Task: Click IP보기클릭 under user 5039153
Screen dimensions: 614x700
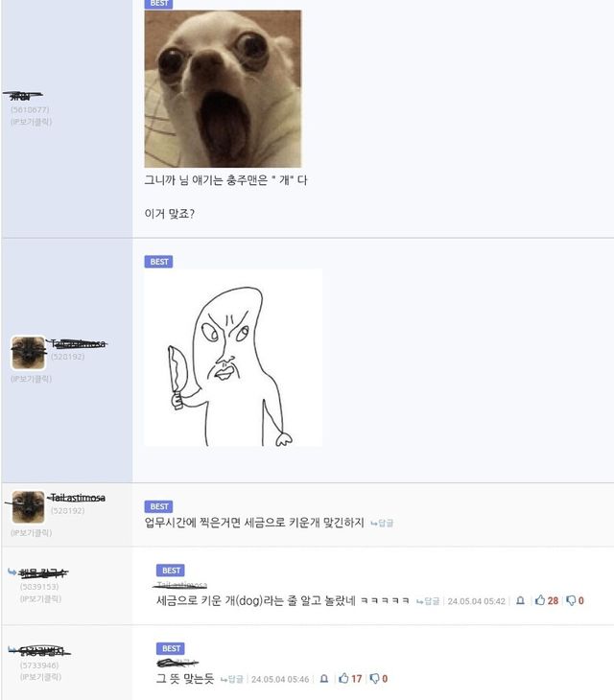Action: coord(40,598)
